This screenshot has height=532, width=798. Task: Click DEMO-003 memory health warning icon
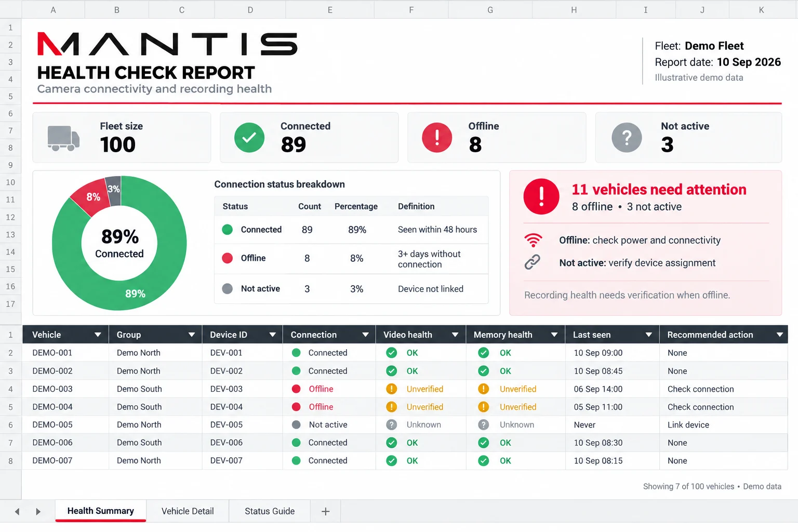point(483,389)
